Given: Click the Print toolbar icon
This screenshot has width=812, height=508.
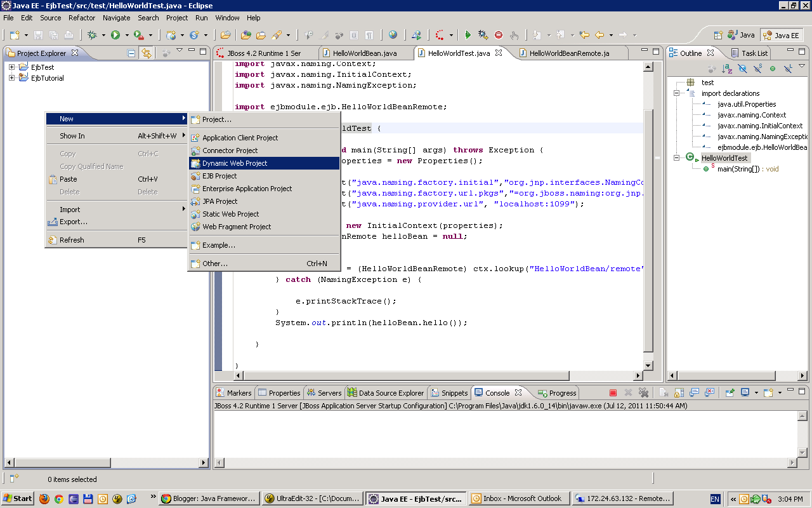Looking at the screenshot, I should tap(69, 34).
